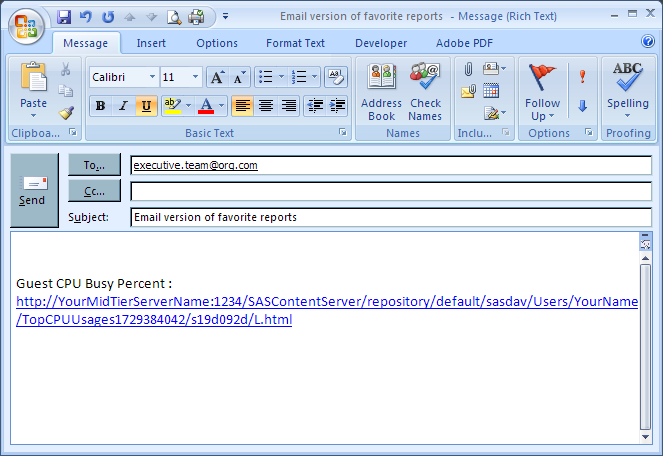665x456 pixels.
Task: Attach Item envelope with paperclip
Action: point(468,91)
